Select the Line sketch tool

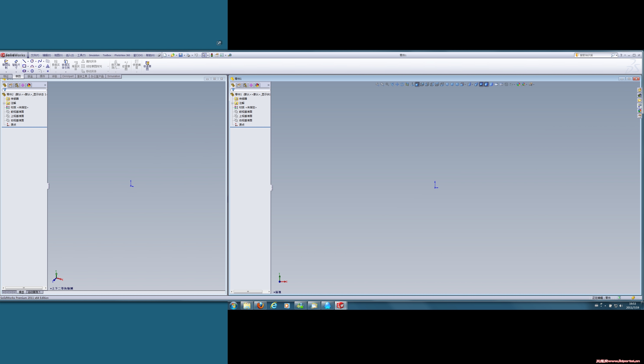[x=24, y=61]
